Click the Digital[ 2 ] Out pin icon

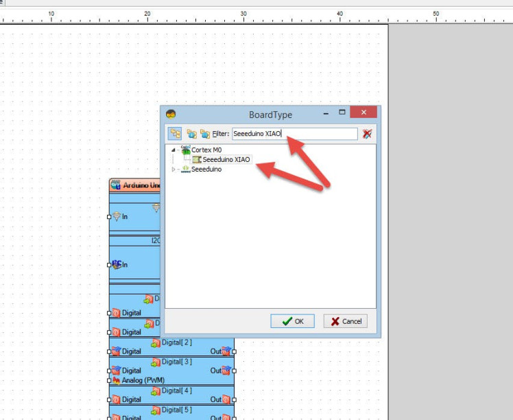[226, 351]
